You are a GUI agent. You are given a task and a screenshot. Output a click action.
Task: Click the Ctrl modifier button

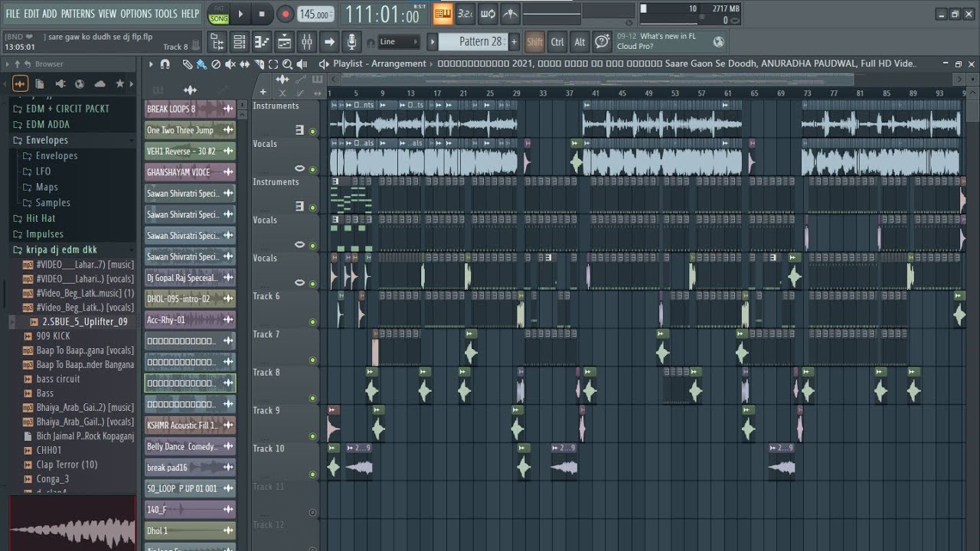point(557,42)
